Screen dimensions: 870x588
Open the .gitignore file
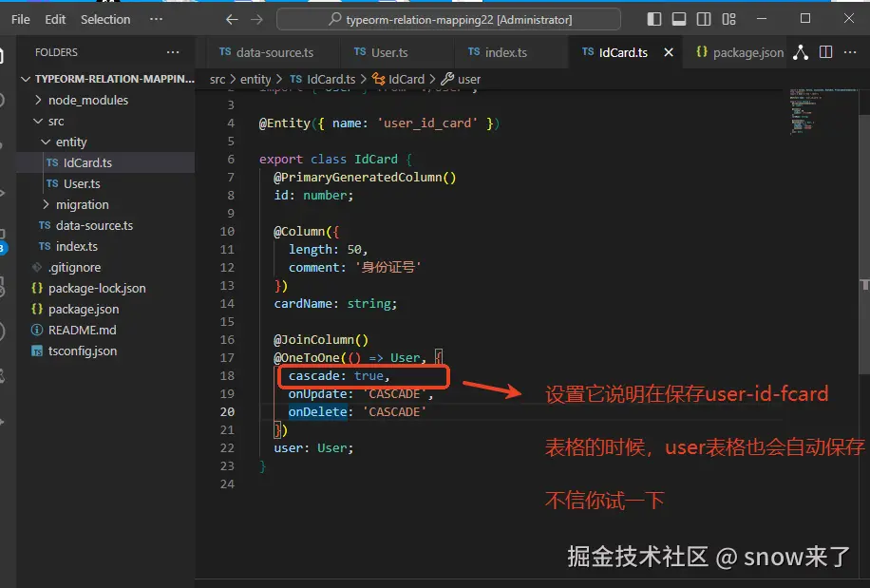click(x=105, y=267)
